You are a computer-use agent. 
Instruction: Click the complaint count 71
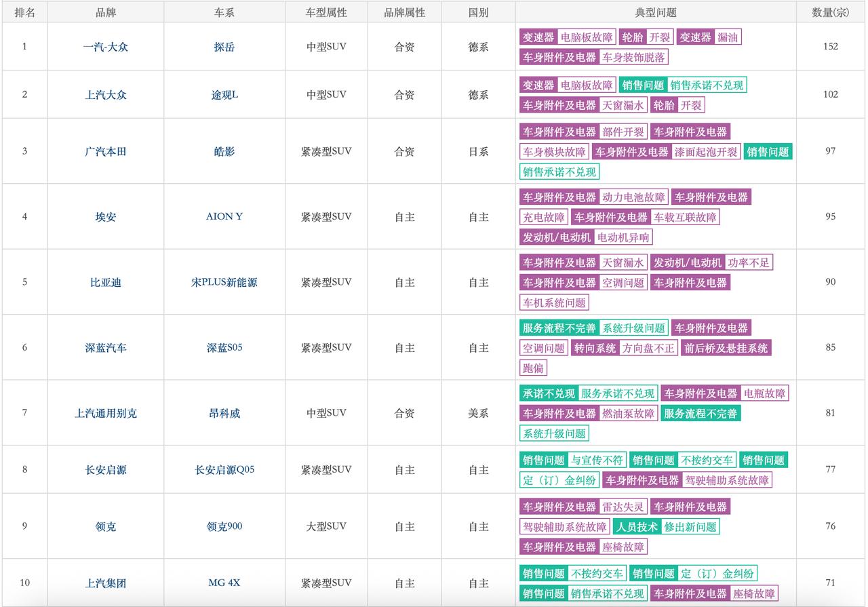click(831, 583)
